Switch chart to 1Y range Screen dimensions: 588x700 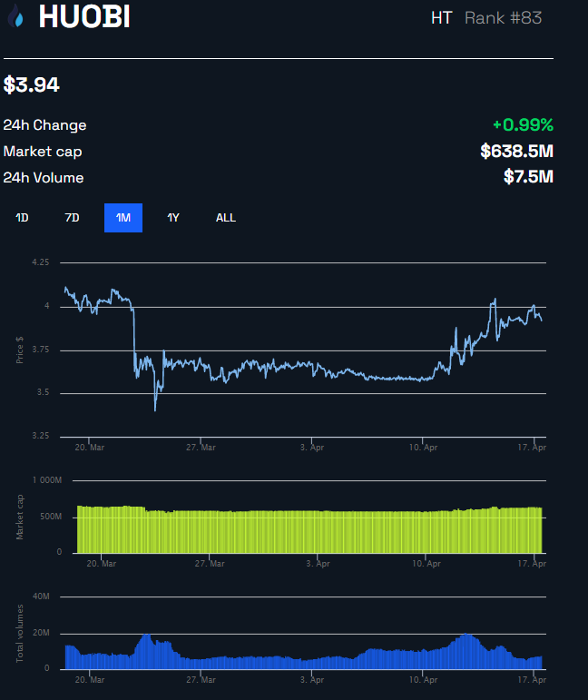coord(173,218)
